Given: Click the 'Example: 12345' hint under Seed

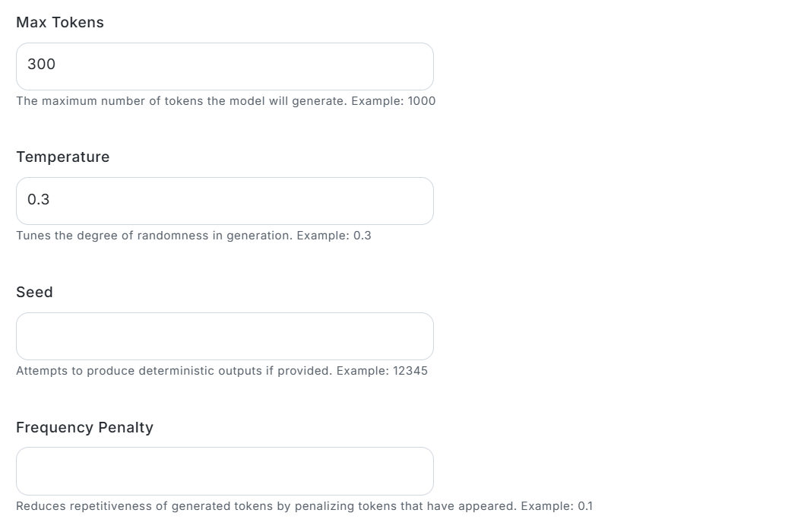Looking at the screenshot, I should (x=382, y=371).
